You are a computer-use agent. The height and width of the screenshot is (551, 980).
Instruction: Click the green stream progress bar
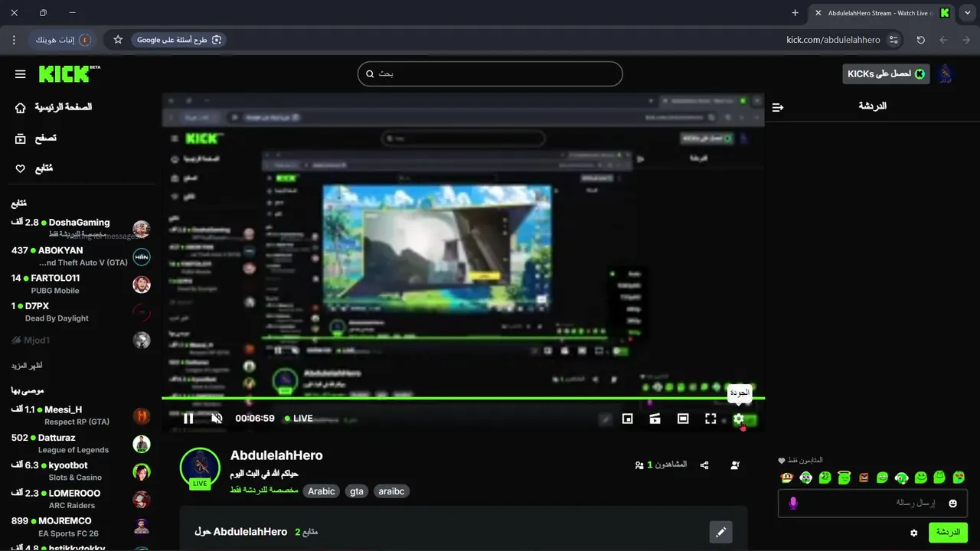click(x=463, y=398)
